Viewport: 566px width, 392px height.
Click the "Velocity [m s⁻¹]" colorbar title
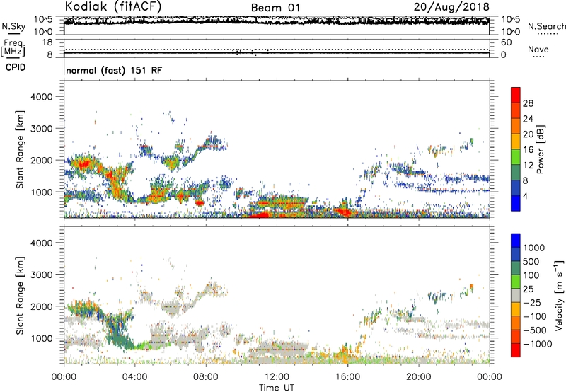click(559, 296)
